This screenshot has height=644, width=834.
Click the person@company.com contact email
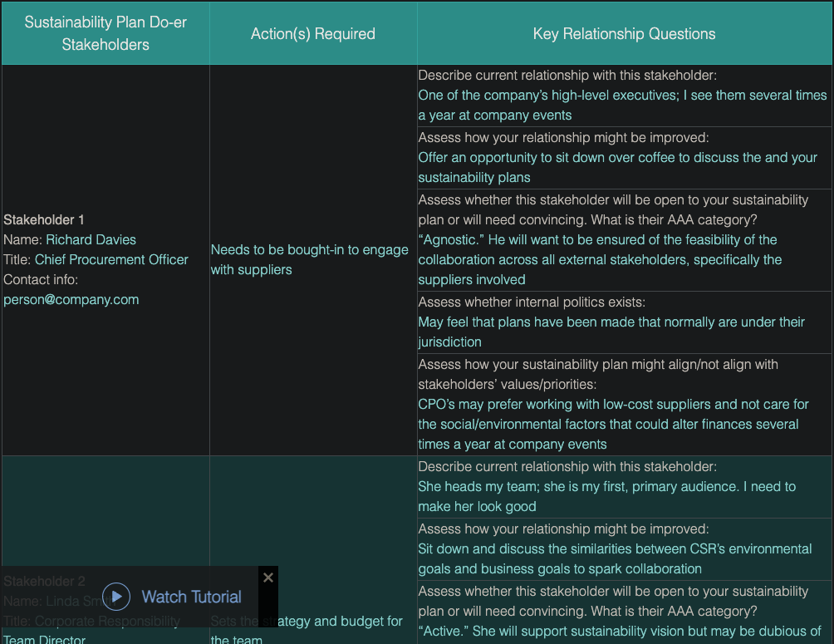pyautogui.click(x=71, y=299)
